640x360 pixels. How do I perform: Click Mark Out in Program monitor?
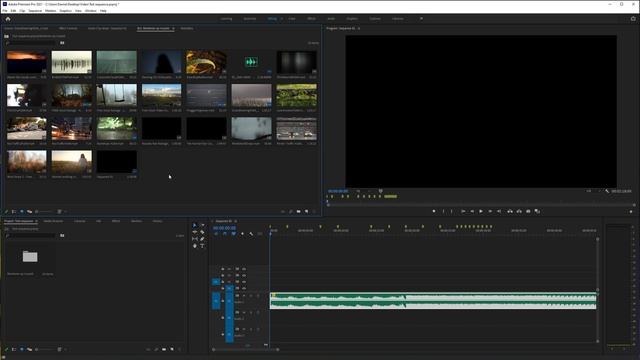[452, 211]
